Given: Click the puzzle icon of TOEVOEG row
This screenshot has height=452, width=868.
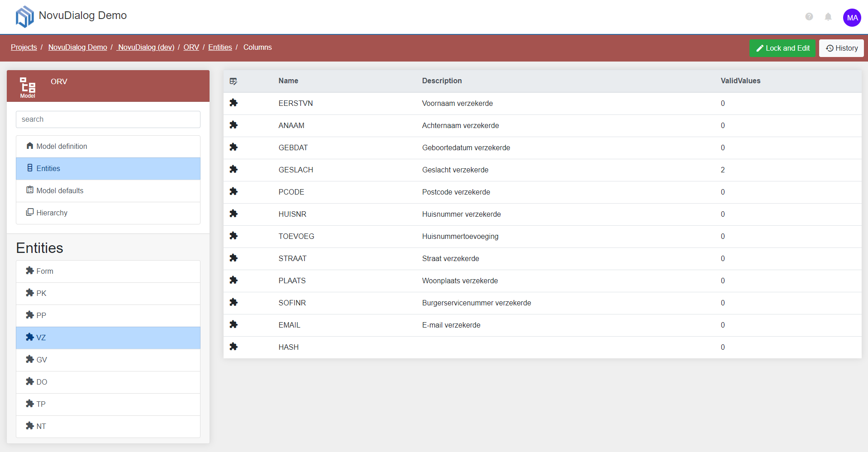Looking at the screenshot, I should 234,236.
